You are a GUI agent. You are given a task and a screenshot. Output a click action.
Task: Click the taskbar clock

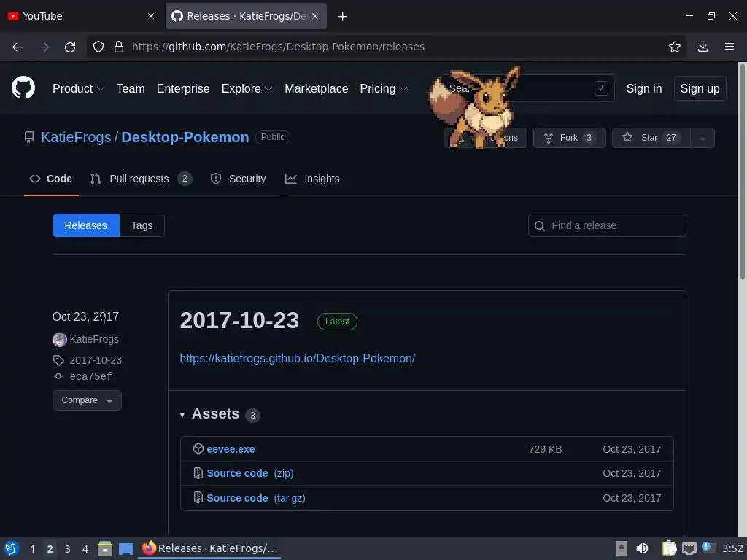click(x=732, y=548)
